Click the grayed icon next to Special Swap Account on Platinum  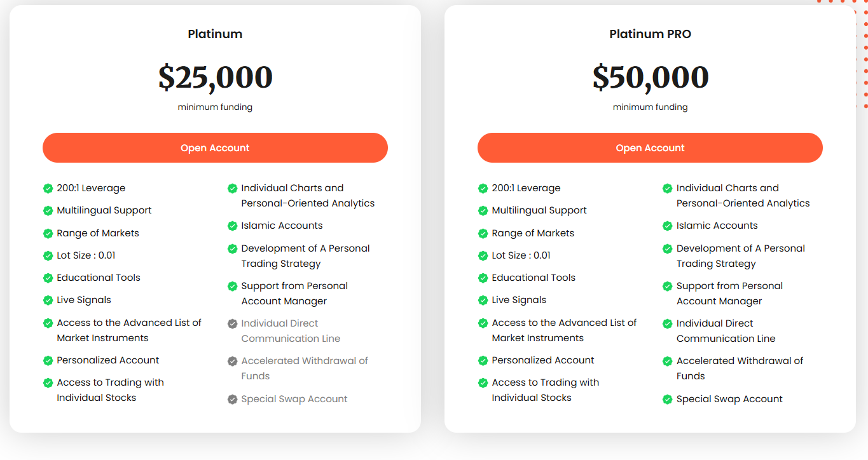point(232,399)
